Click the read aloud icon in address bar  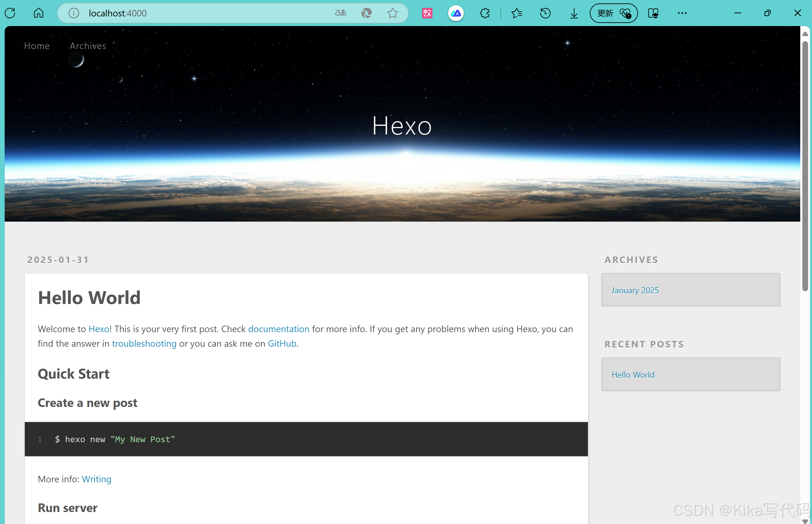(340, 13)
